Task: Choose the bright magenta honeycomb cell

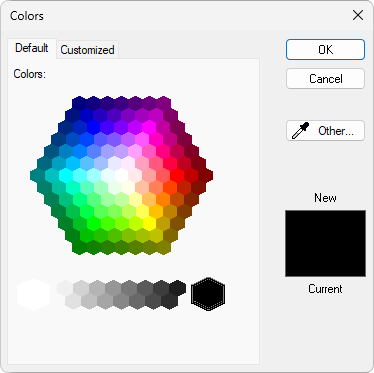Action: click(x=149, y=127)
